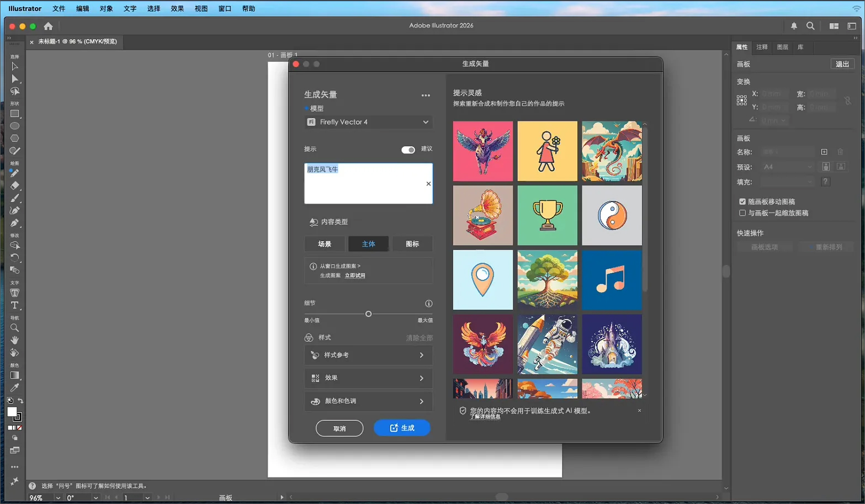This screenshot has height=504, width=865.
Task: Pick the Ellipse tool
Action: [x=15, y=126]
